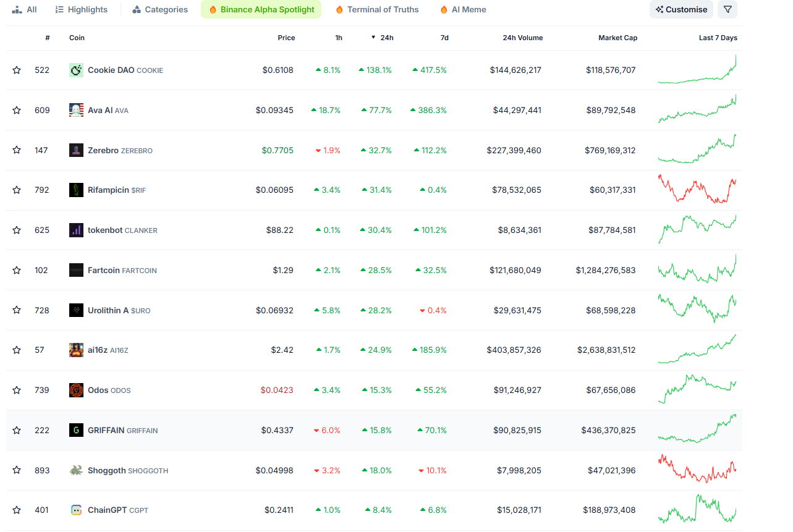Star the Zerebro row

(17, 150)
